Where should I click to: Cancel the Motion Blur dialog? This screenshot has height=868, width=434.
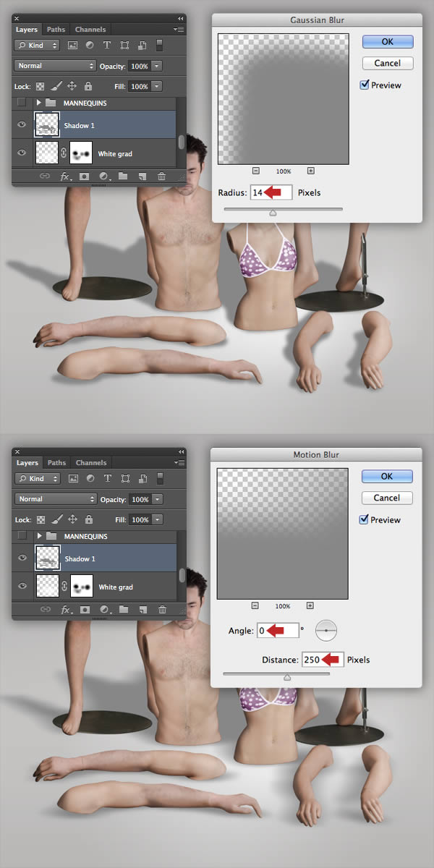387,498
